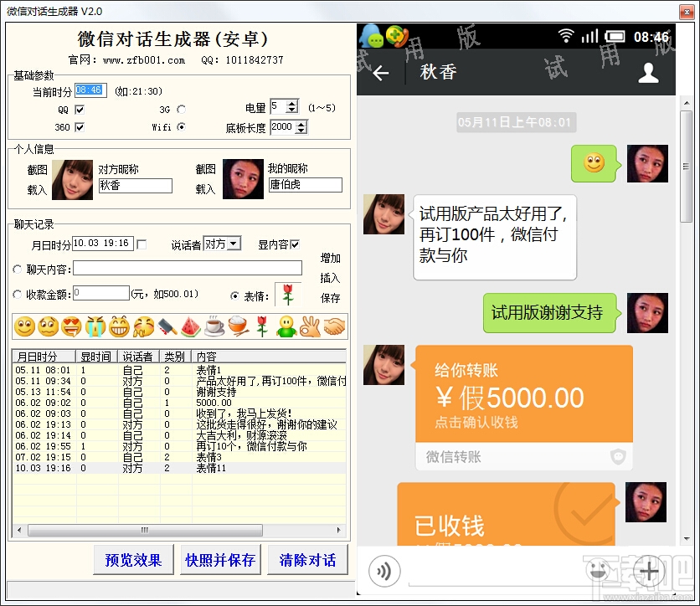The width and height of the screenshot is (700, 606).
Task: Open the emoji face icon in chat input bar
Action: coord(598,571)
